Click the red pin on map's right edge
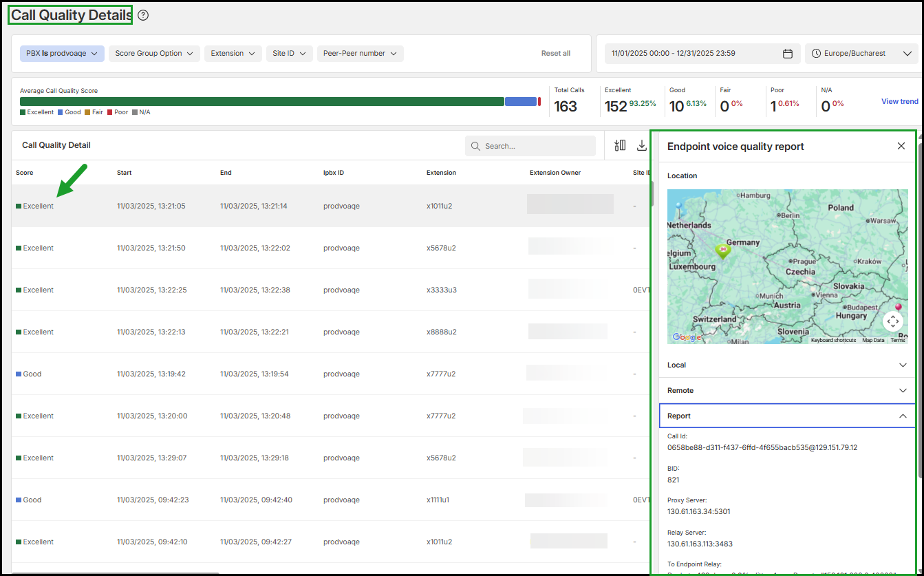The image size is (924, 576). pyautogui.click(x=898, y=308)
